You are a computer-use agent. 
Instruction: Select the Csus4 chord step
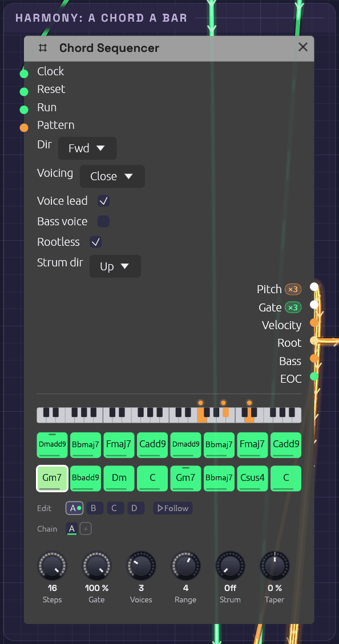(252, 478)
